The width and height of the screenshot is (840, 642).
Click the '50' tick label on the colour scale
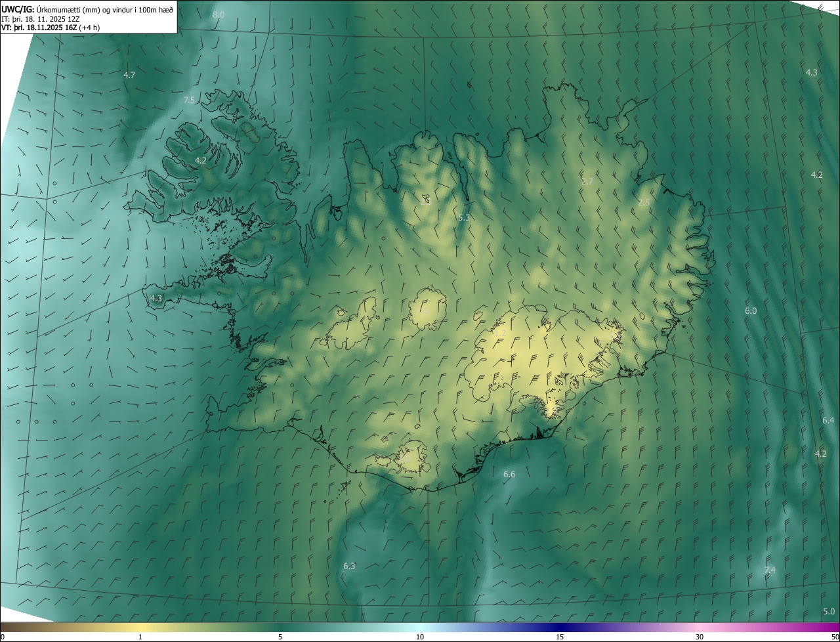pos(834,637)
